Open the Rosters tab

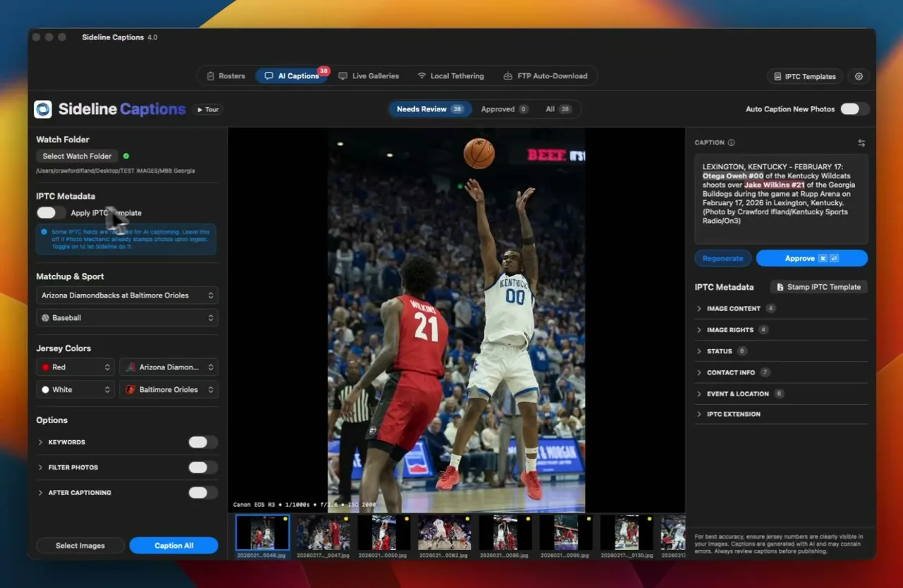coord(226,76)
